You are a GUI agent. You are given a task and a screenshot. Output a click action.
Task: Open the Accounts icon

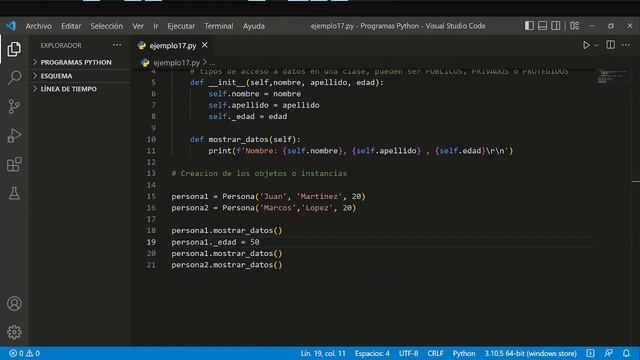[x=14, y=304]
